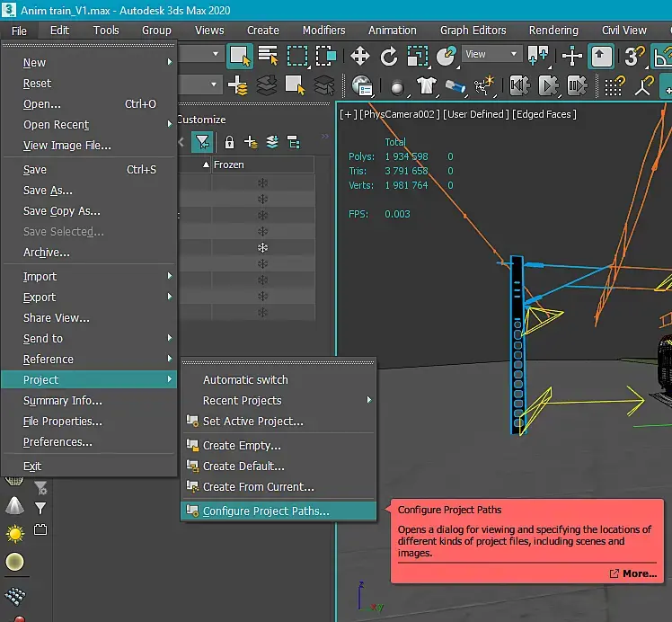Choose the Rectangular Selection Region tool
This screenshot has width=672, height=622.
[297, 56]
